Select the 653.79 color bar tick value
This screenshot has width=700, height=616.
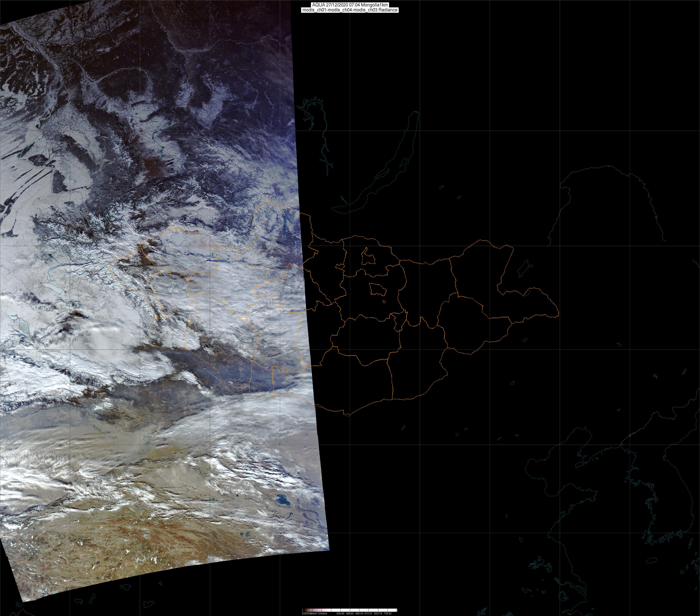(378, 613)
